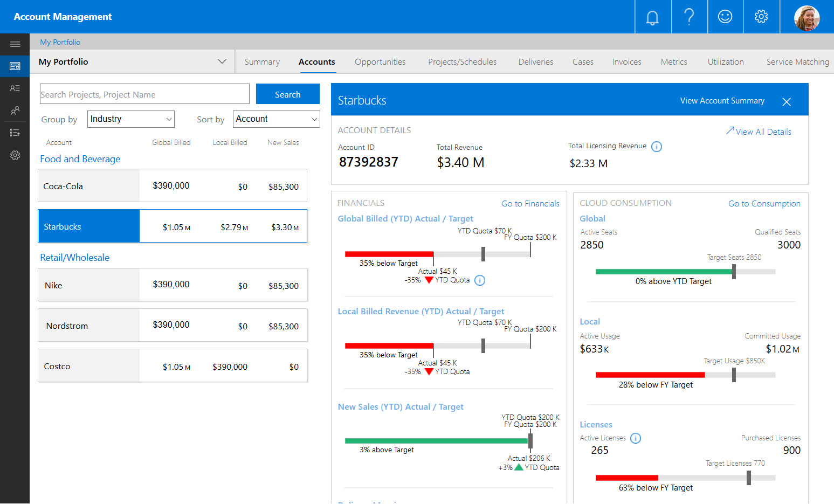Open the Sort by Account dropdown
834x504 pixels.
[277, 119]
